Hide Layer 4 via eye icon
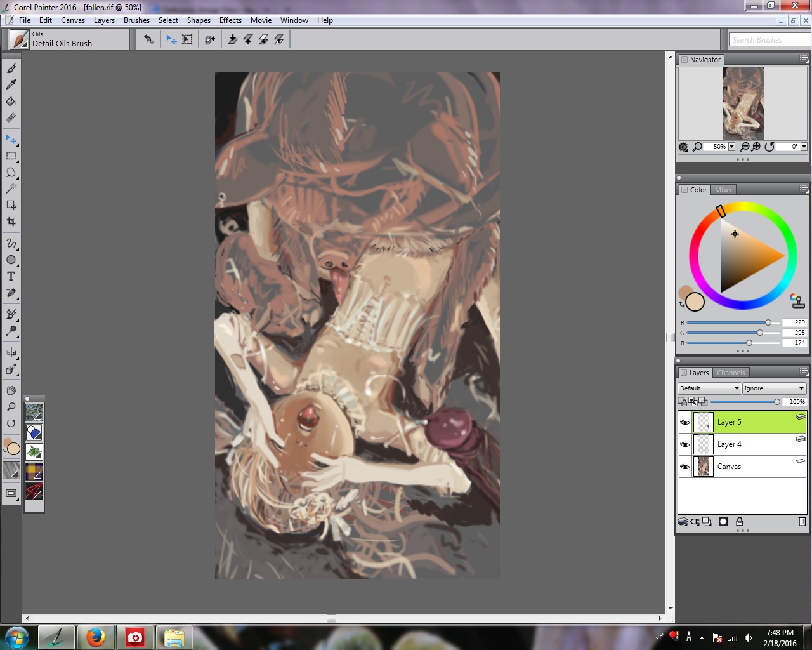812x650 pixels. point(684,444)
